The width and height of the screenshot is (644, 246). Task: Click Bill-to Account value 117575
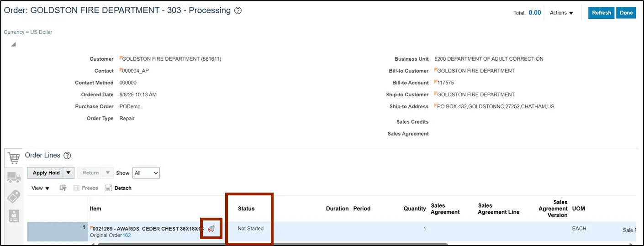(445, 83)
